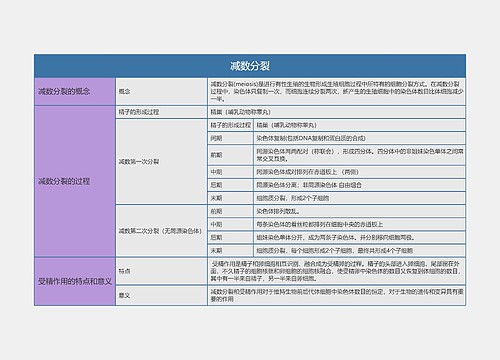Image resolution: width=500 pixels, height=360 pixels.
Task: Select the 受精作用是精子和卵细胞 paragraph cell
Action: click(x=336, y=271)
